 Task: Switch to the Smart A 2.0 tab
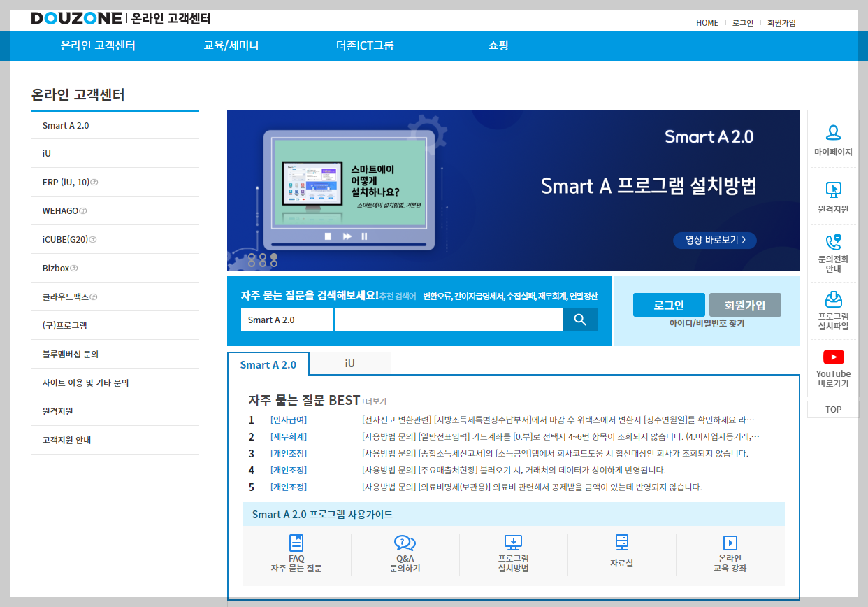[268, 364]
